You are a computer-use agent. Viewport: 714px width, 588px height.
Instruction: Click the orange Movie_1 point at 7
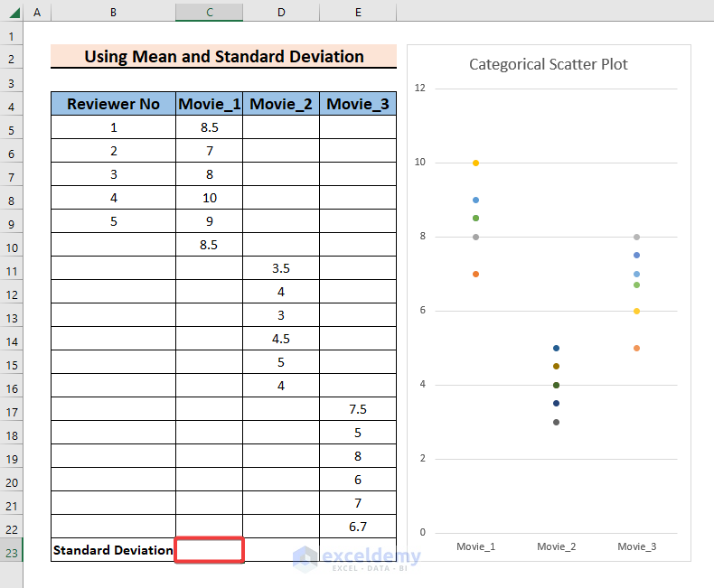[x=475, y=274]
